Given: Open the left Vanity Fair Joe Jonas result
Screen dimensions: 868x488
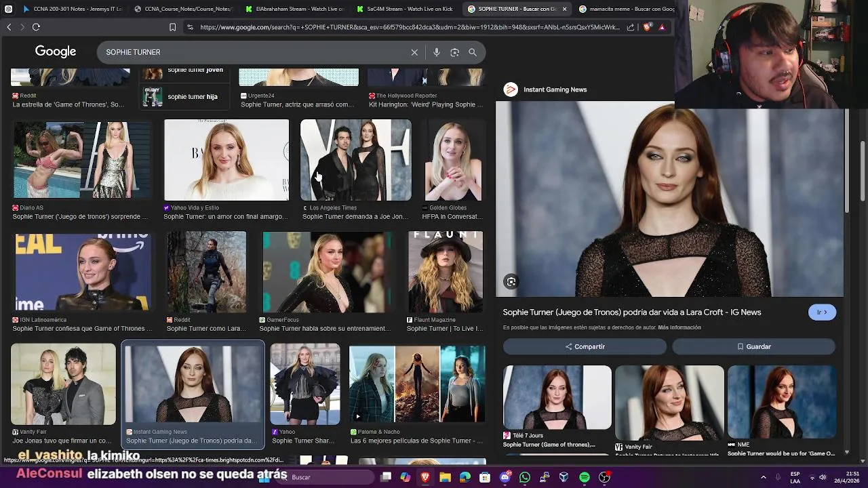Looking at the screenshot, I should pos(63,384).
